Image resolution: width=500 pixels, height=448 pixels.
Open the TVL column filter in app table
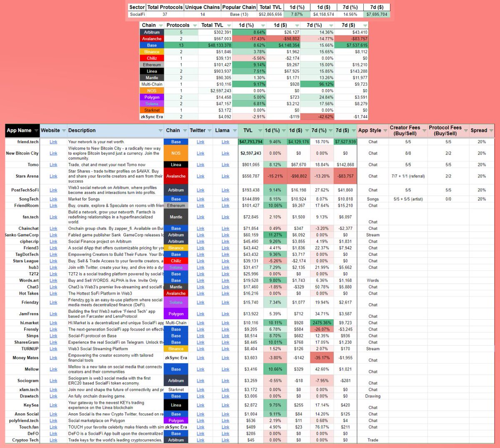pos(260,130)
